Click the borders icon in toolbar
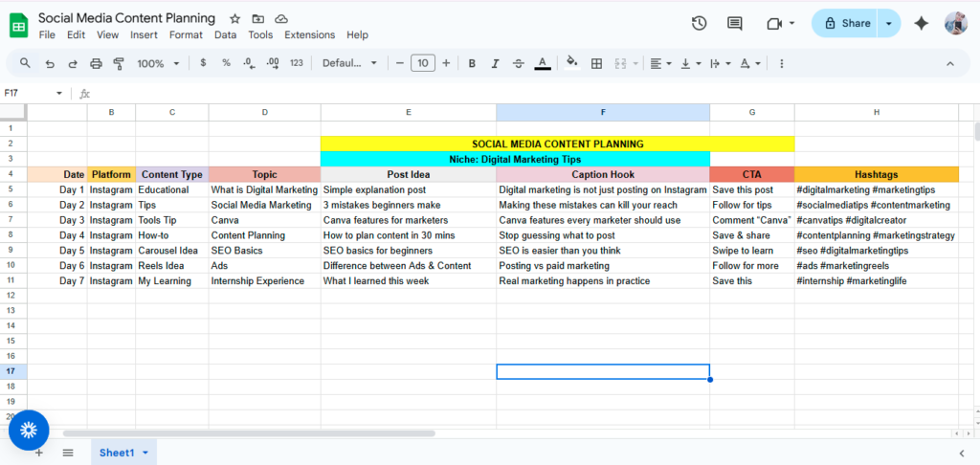The image size is (980, 465). click(596, 63)
